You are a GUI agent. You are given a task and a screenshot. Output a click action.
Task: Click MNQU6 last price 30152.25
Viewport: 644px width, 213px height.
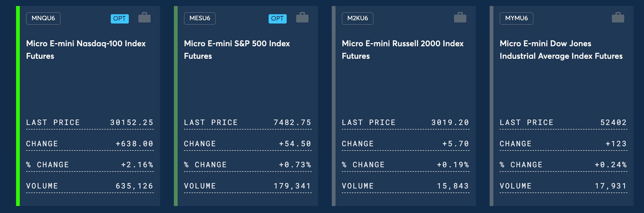(132, 122)
